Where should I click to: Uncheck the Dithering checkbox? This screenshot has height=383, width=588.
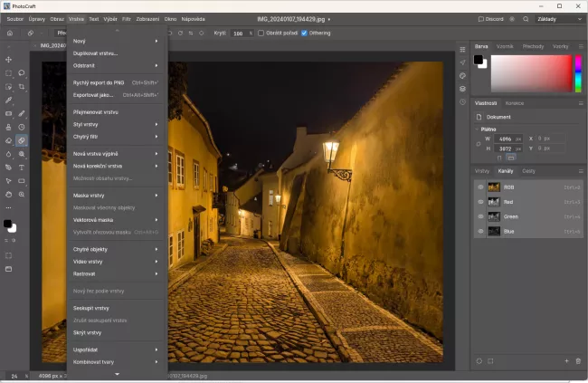coord(304,33)
